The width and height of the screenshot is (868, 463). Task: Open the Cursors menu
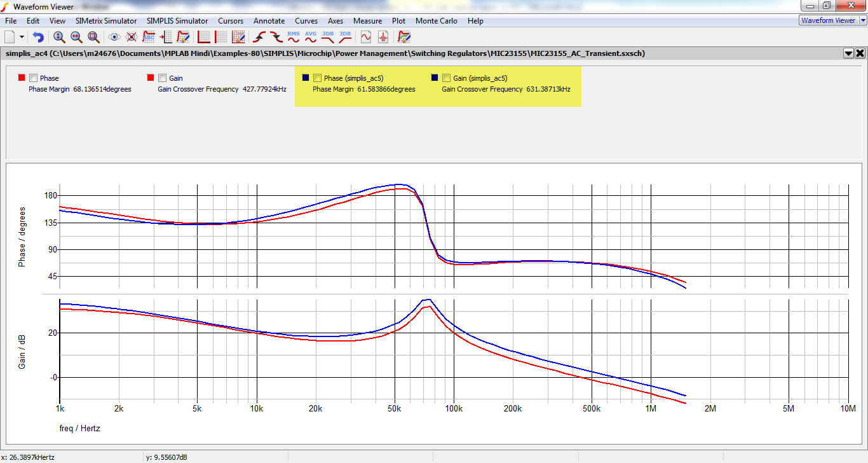231,21
